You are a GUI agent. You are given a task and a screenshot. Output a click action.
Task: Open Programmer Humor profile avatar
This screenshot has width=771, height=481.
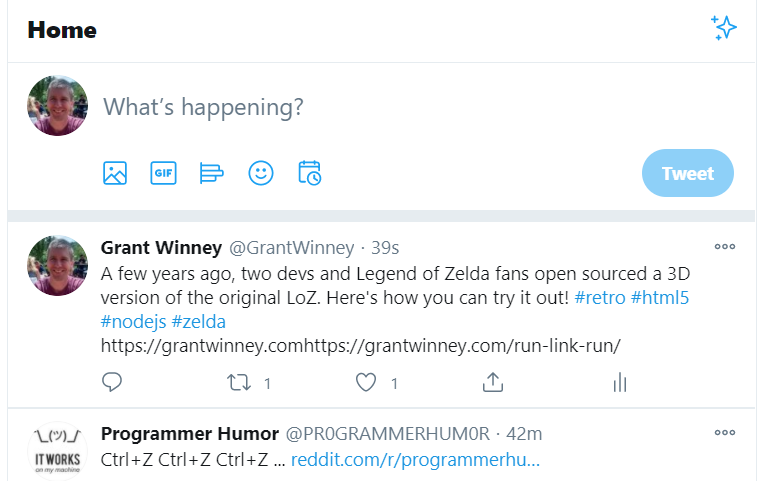point(58,451)
